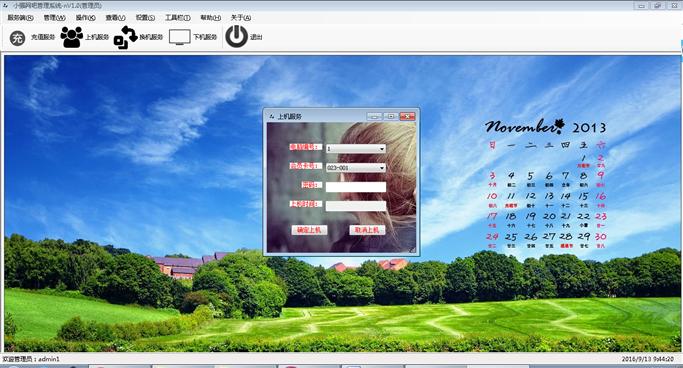
Task: Expand the dropdown showing 023-001
Action: pyautogui.click(x=356, y=167)
